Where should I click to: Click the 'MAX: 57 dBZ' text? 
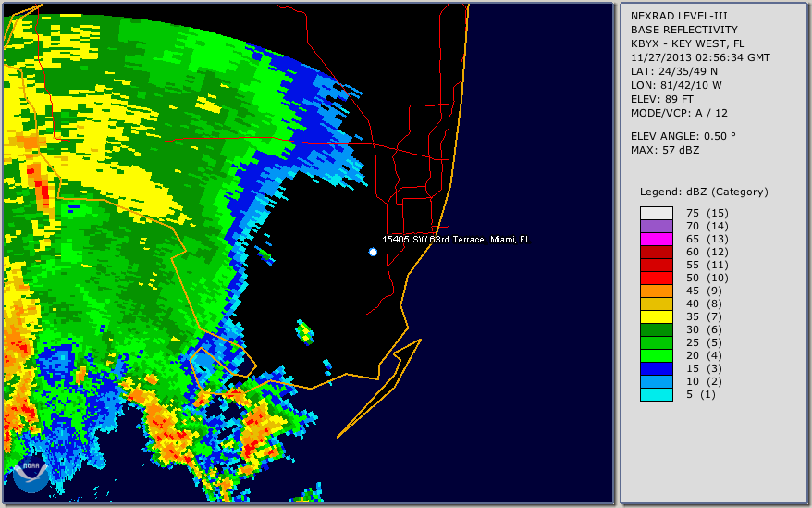(664, 150)
